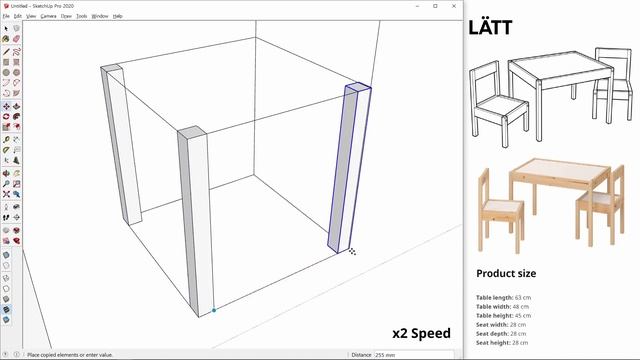640x360 pixels.
Task: Click the 'Table height: 45 cm' text
Action: click(x=503, y=316)
